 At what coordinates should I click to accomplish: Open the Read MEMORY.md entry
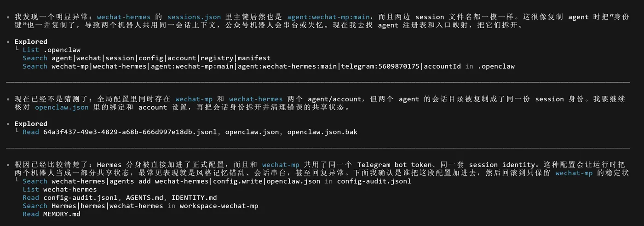coord(52,214)
